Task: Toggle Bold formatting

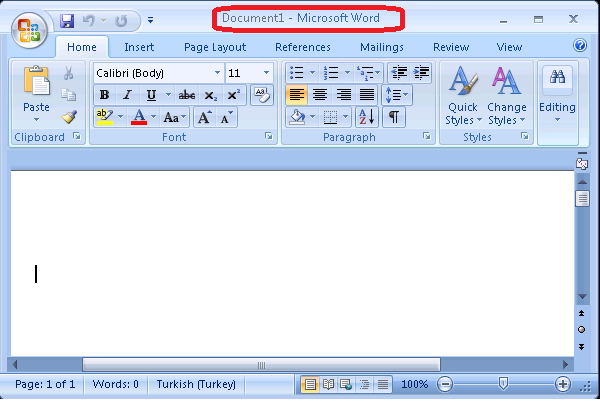Action: [104, 95]
